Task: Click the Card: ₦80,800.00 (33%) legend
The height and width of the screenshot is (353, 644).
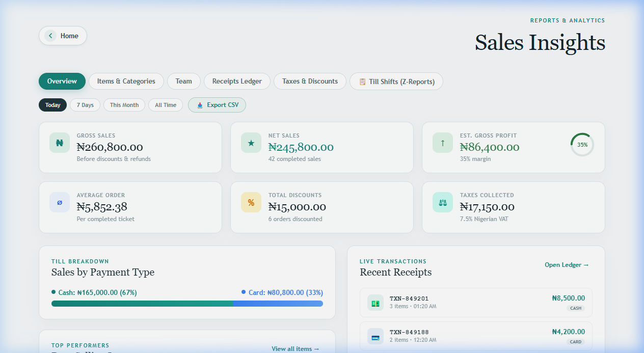Action: pyautogui.click(x=282, y=292)
